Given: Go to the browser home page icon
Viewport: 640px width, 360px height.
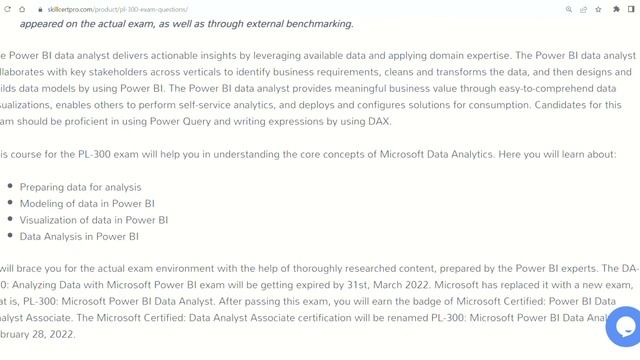Looking at the screenshot, I should tap(22, 9).
